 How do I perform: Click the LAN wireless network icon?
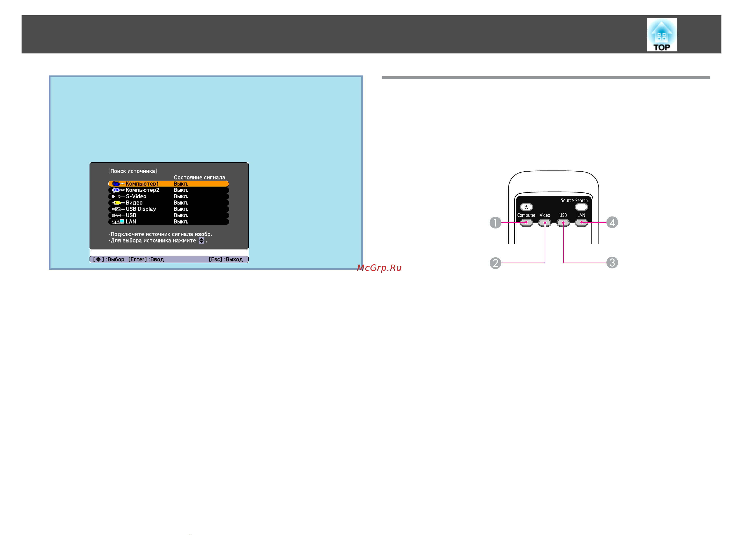pos(118,221)
